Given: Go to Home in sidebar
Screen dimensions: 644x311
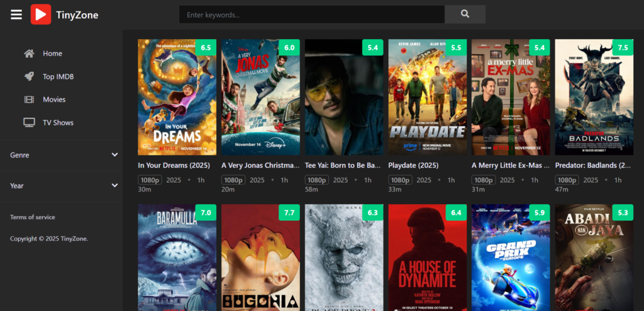Looking at the screenshot, I should tap(53, 54).
